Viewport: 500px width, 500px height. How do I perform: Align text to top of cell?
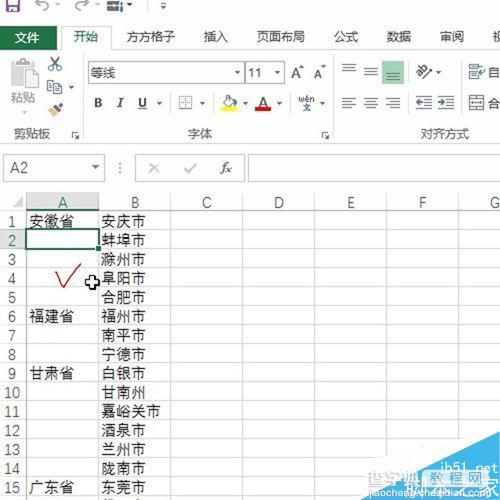(349, 68)
